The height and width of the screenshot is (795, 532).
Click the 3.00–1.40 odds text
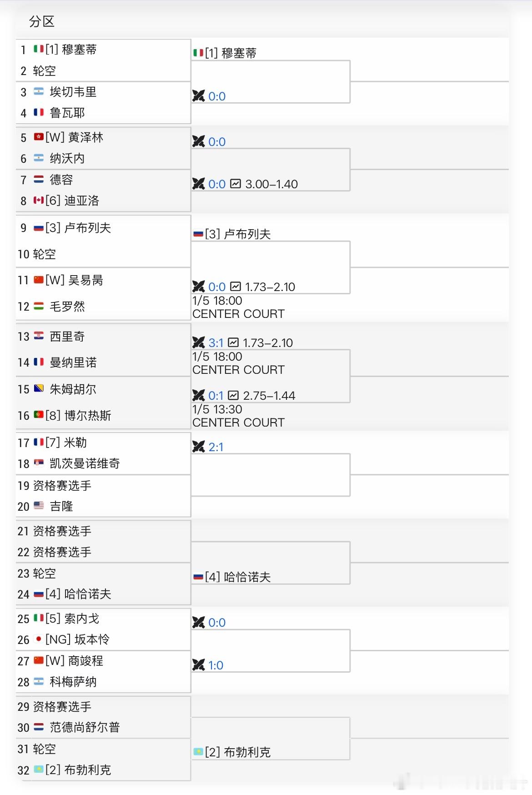(271, 184)
